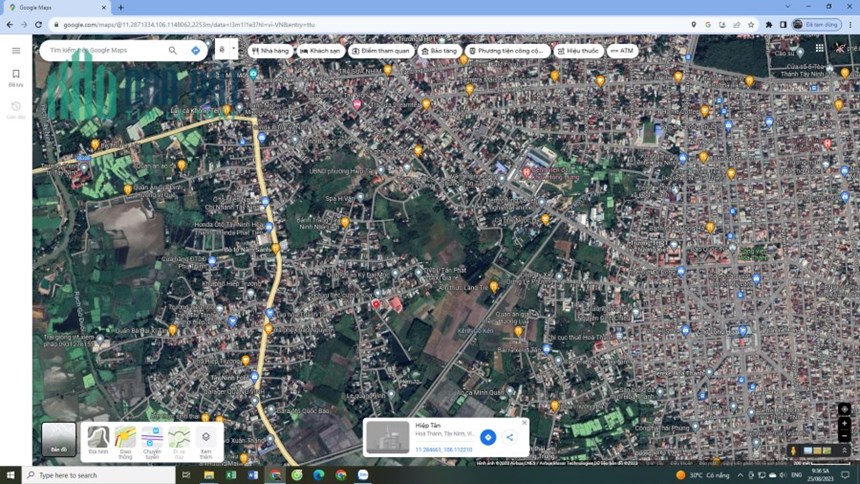Open the notification center icon
This screenshot has height=484, width=860.
(x=845, y=475)
